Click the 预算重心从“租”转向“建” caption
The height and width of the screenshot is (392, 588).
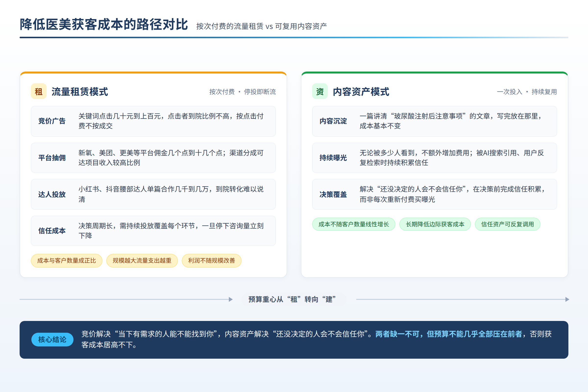(292, 299)
